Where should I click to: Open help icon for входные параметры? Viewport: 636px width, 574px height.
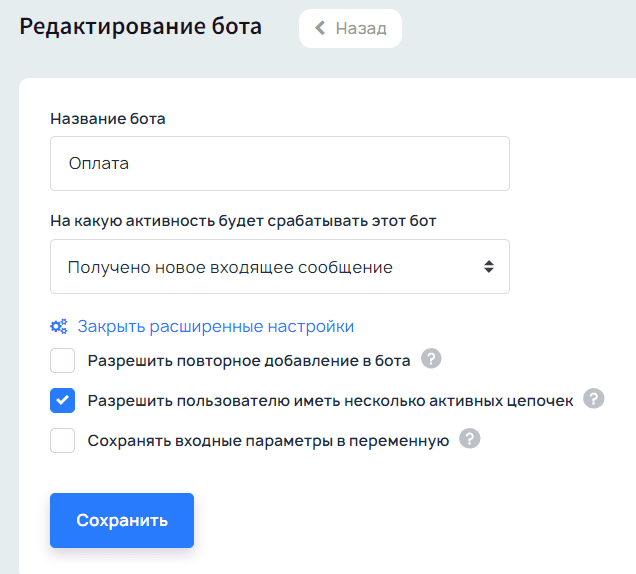point(469,439)
